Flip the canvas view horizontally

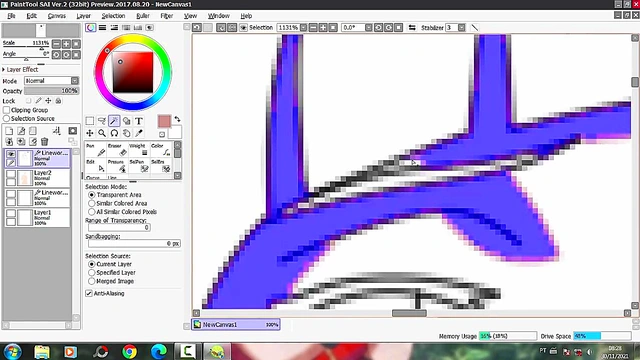pyautogui.click(x=412, y=28)
